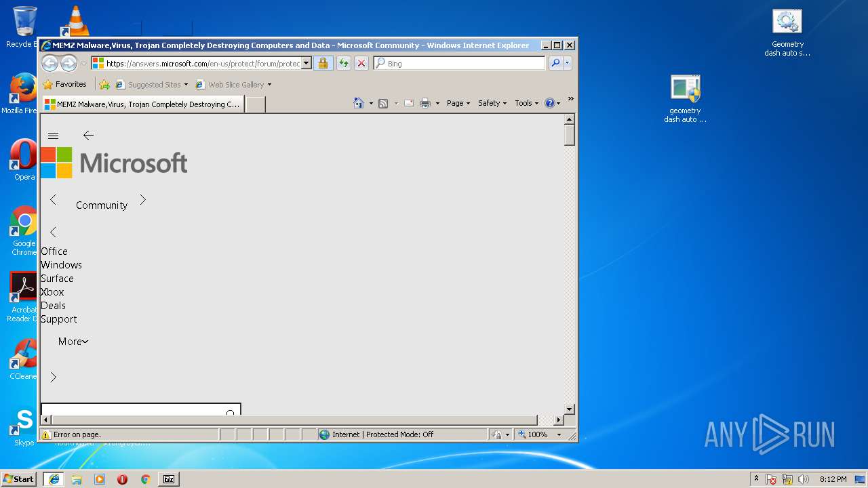Viewport: 868px width, 488px height.
Task: View the padlock security report icon
Action: coord(323,63)
